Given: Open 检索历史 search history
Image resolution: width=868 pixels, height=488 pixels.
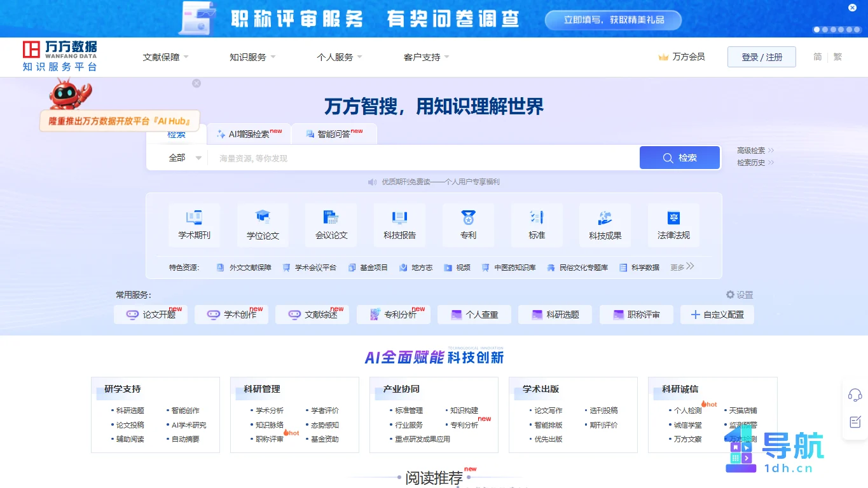Looking at the screenshot, I should point(755,163).
